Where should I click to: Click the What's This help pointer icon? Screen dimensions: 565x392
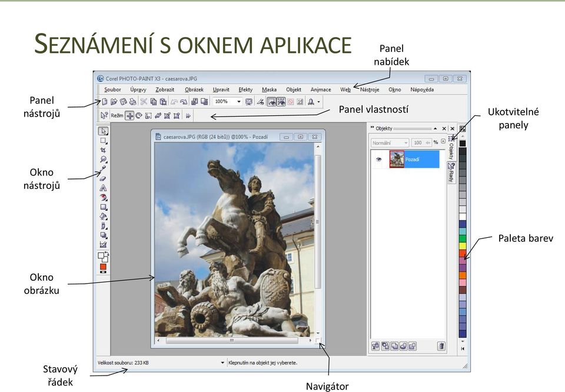[104, 115]
